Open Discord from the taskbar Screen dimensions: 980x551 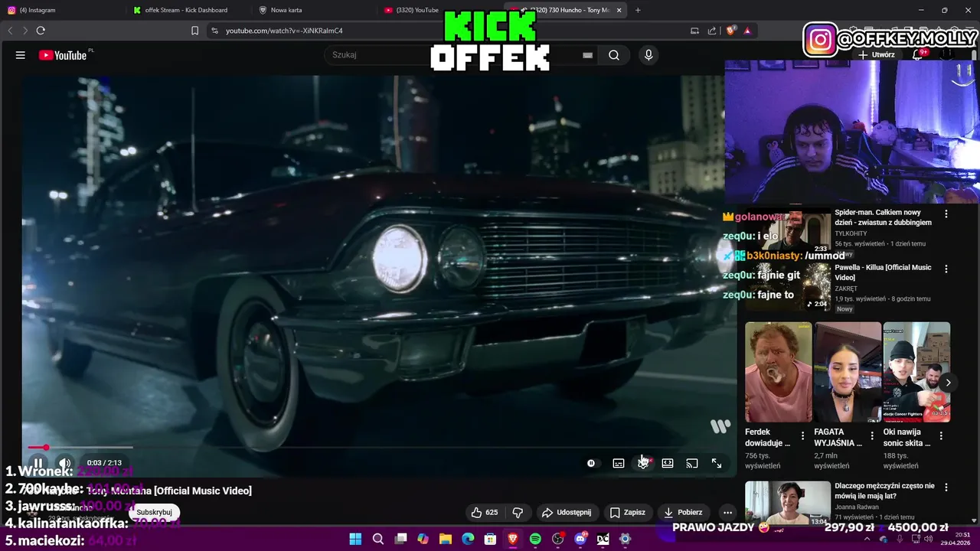coord(580,539)
